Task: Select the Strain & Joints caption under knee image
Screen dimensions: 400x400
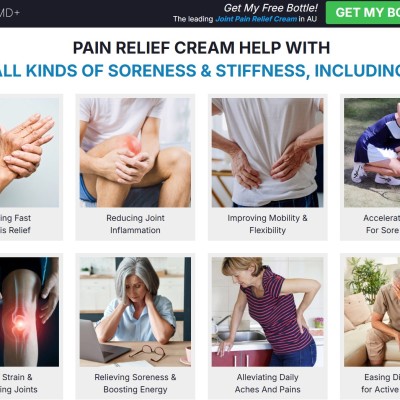Action: coord(17,383)
